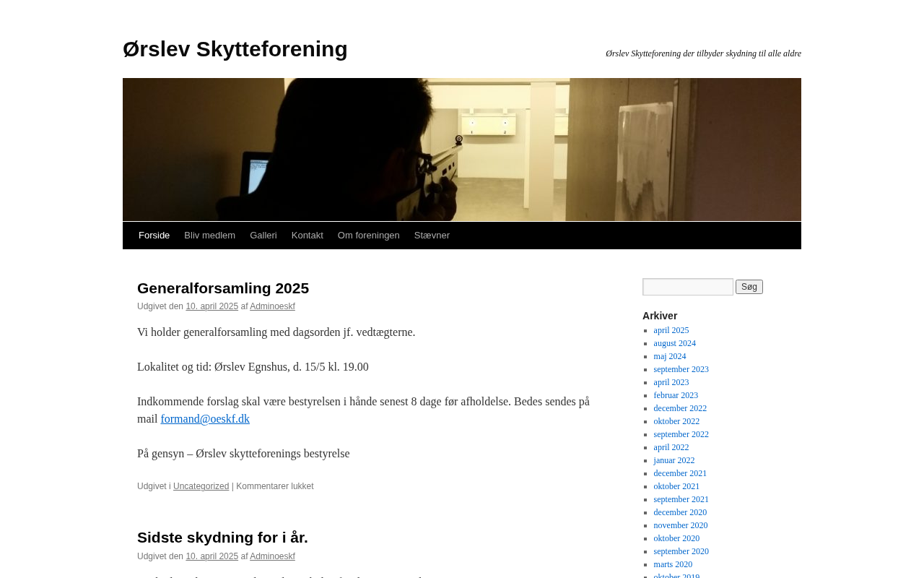Open the Generalforsamling 2025 post title
Viewport: 924px width, 578px height.
click(223, 288)
